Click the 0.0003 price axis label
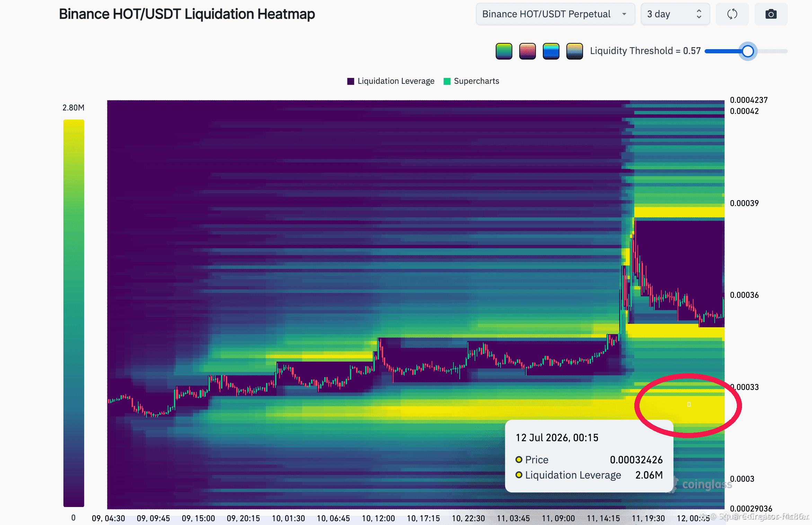This screenshot has width=812, height=525. [x=742, y=479]
